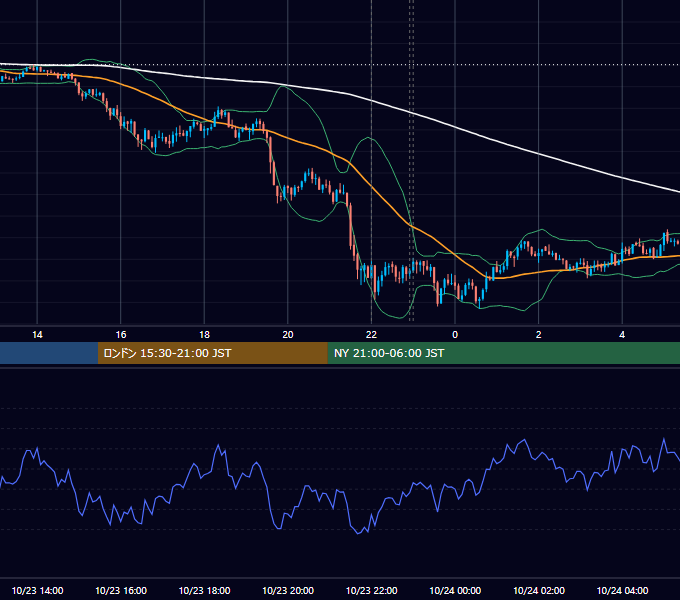
Task: Click the 10/23 22:00 date label
Action: (x=371, y=590)
